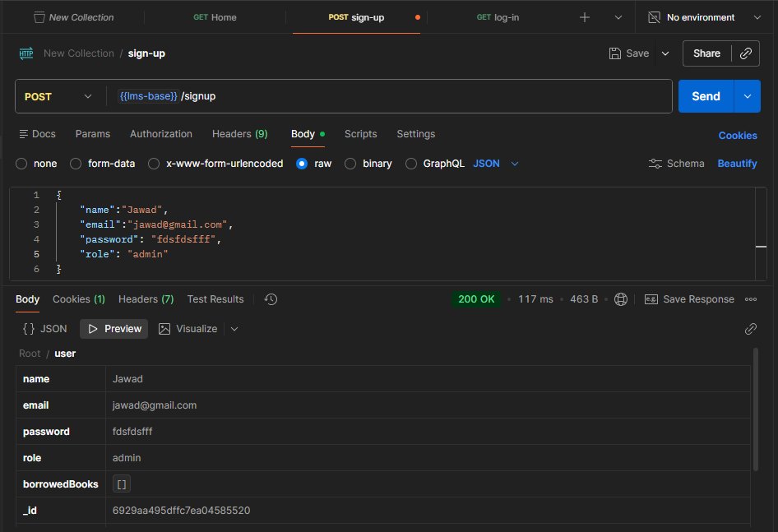Open the request history clock icon
The height and width of the screenshot is (532, 778).
271,299
